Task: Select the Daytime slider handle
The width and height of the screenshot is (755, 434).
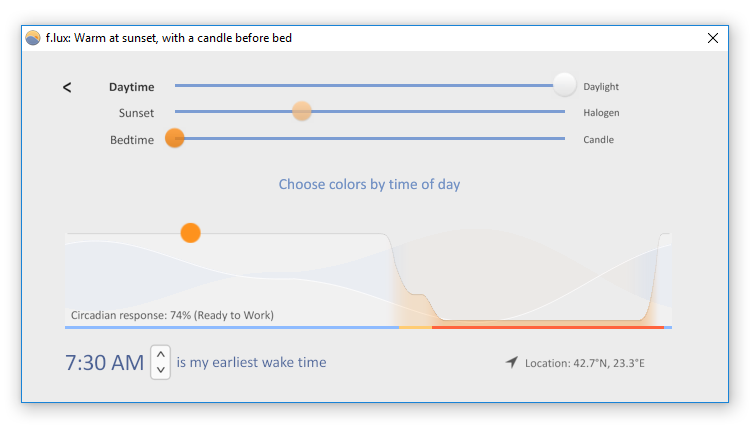Action: pyautogui.click(x=564, y=85)
